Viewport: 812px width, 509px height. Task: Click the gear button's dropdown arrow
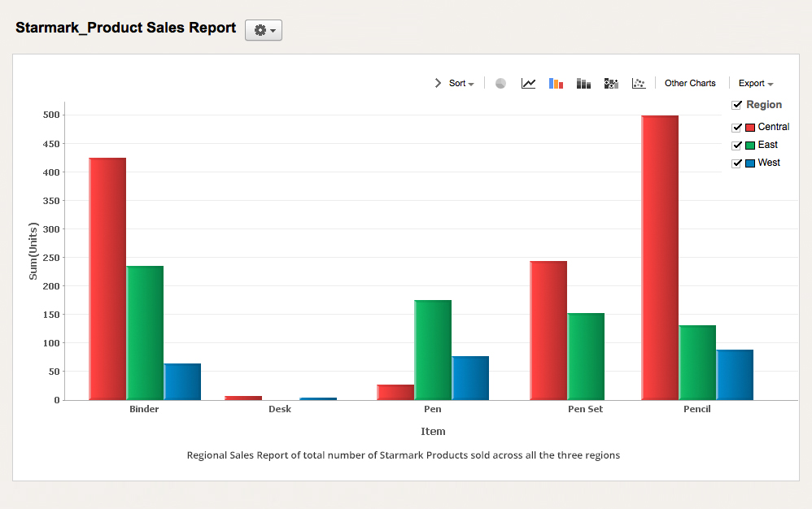pos(273,30)
